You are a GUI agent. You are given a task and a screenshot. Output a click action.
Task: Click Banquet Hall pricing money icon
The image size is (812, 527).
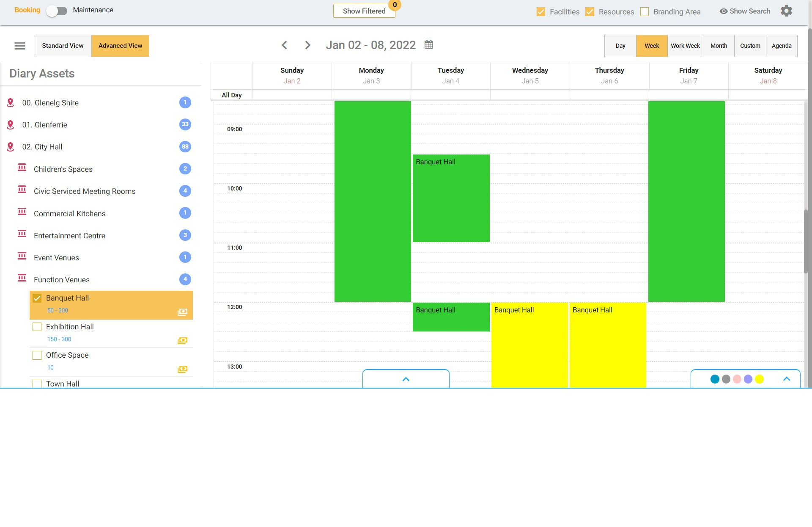[x=182, y=312]
